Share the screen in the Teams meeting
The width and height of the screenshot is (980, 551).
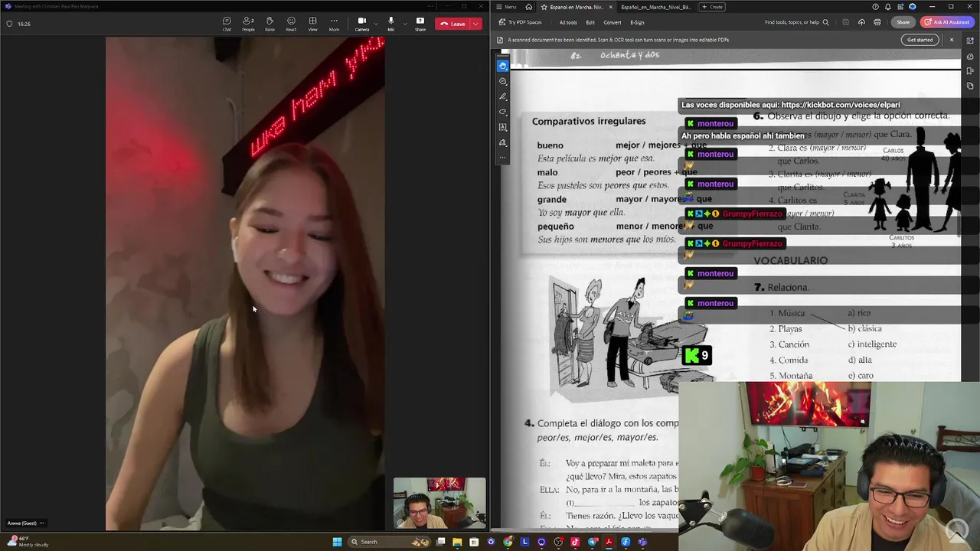tap(420, 24)
